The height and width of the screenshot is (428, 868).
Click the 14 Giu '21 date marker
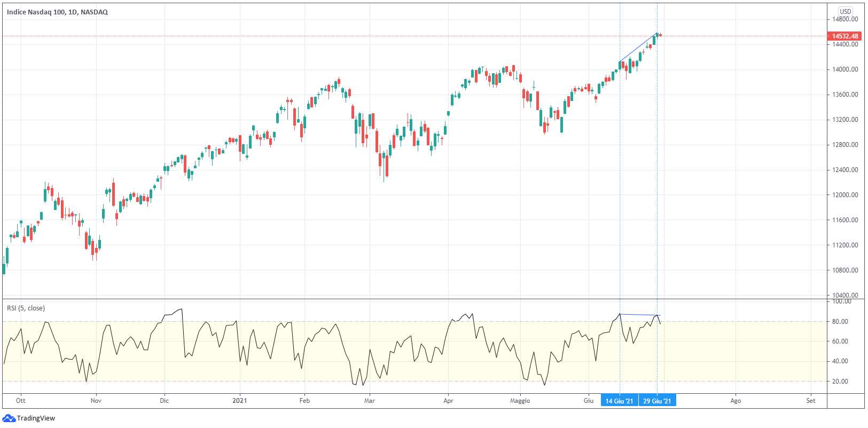point(619,401)
